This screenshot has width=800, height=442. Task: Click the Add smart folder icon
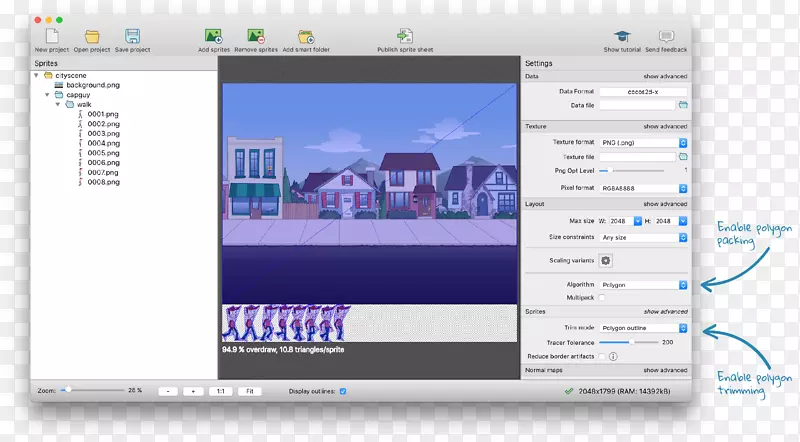coord(304,37)
